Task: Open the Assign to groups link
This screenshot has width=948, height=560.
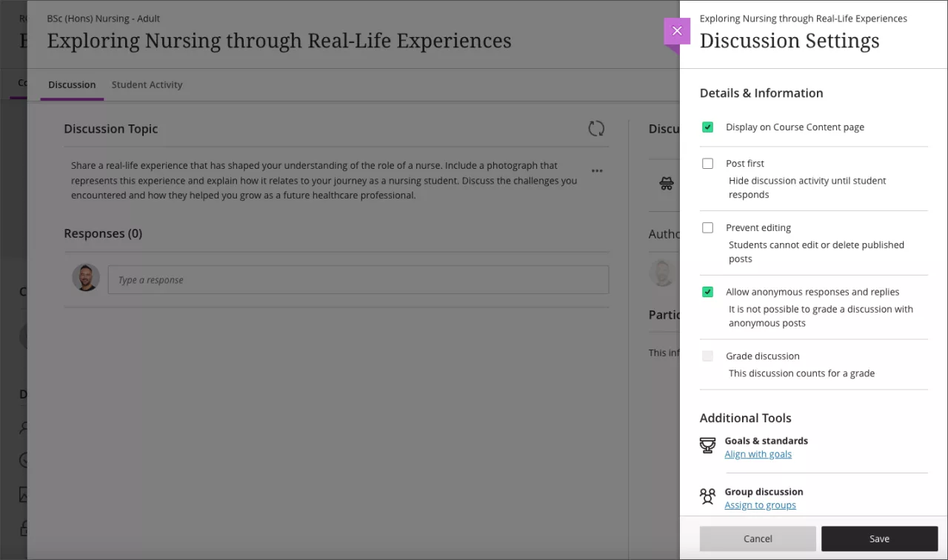Action: [x=760, y=504]
